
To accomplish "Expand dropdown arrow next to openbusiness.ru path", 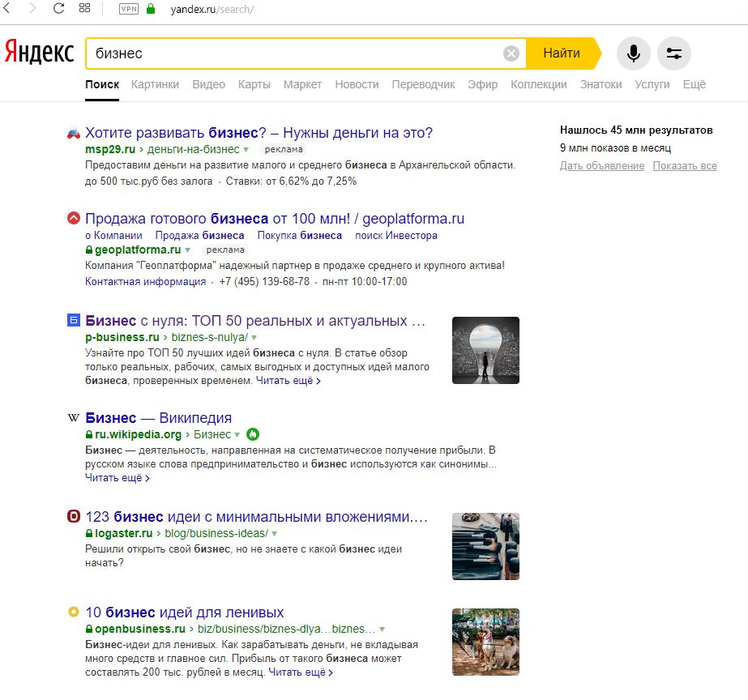I will 383,630.
